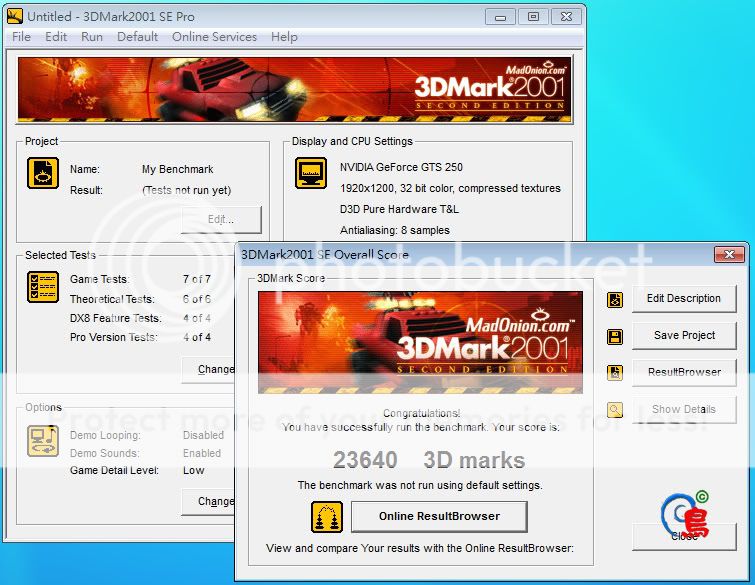Click the Save Project floppy icon

615,336
